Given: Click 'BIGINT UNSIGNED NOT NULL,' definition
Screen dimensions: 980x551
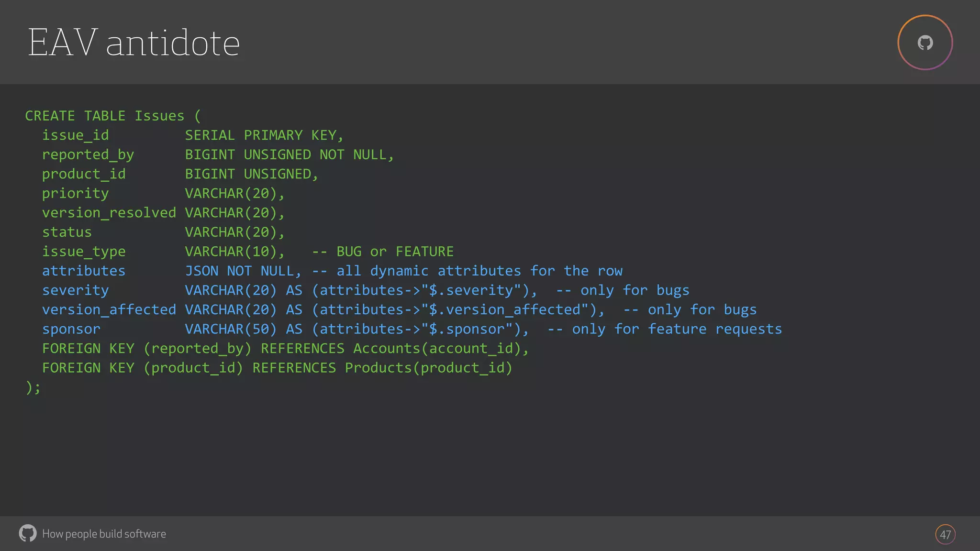Looking at the screenshot, I should coord(290,155).
